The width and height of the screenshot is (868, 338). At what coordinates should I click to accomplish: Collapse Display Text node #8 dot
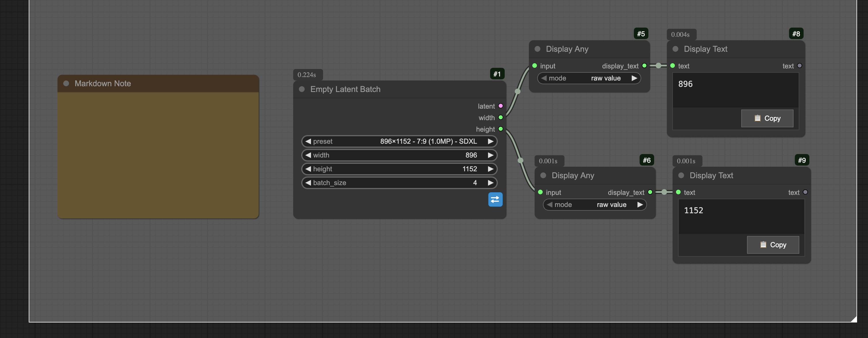click(675, 49)
